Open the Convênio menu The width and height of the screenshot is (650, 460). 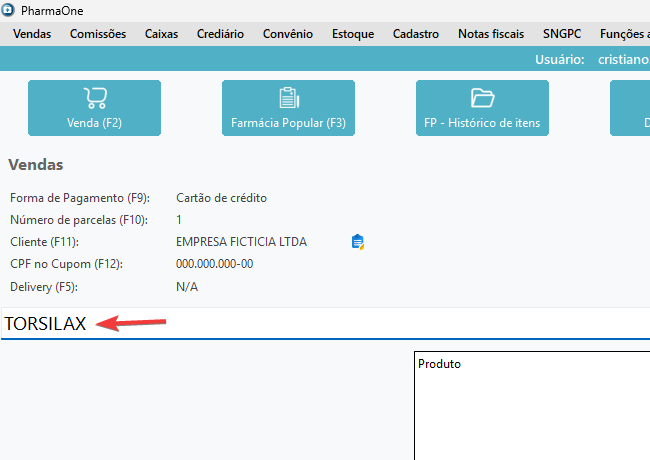point(288,34)
